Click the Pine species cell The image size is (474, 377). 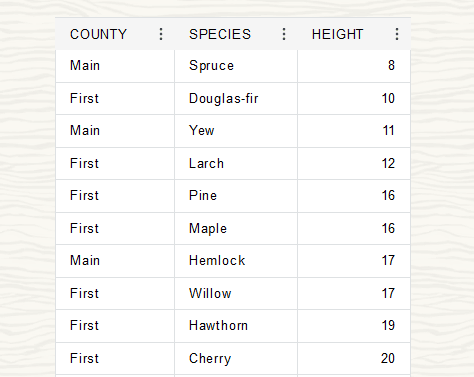pos(236,196)
